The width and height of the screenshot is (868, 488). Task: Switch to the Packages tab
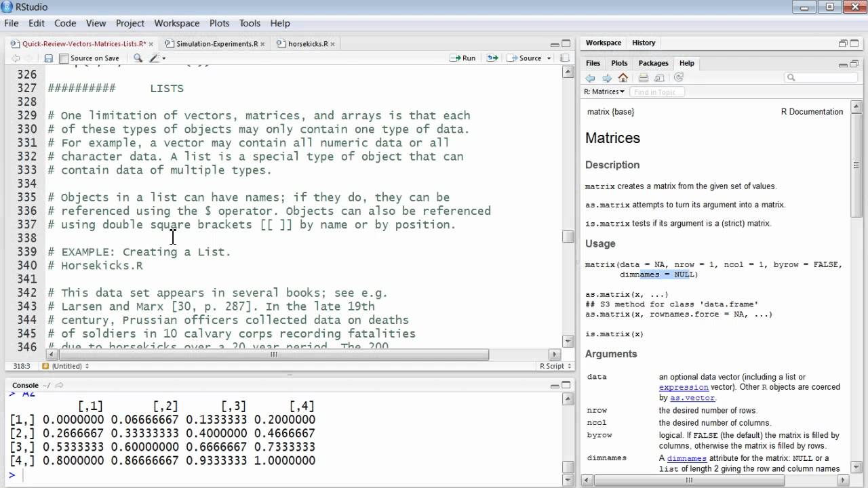[x=654, y=63]
